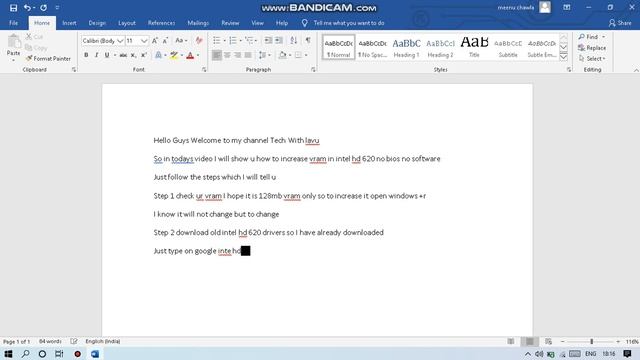The image size is (640, 360).
Task: Open the user account picture icon
Action: [x=545, y=7]
